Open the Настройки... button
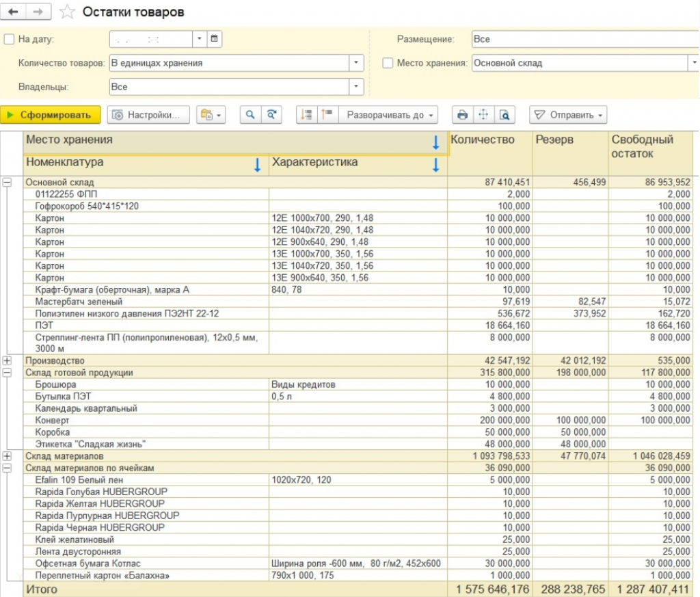The height and width of the screenshot is (597, 700). click(148, 115)
